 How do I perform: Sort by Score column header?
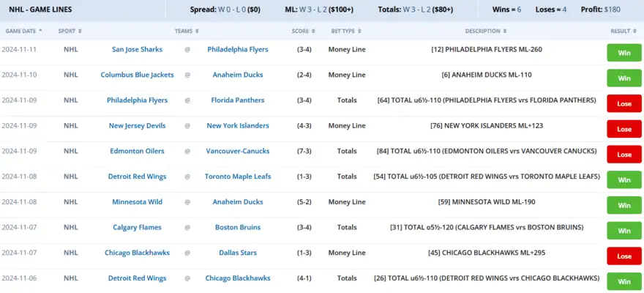304,31
